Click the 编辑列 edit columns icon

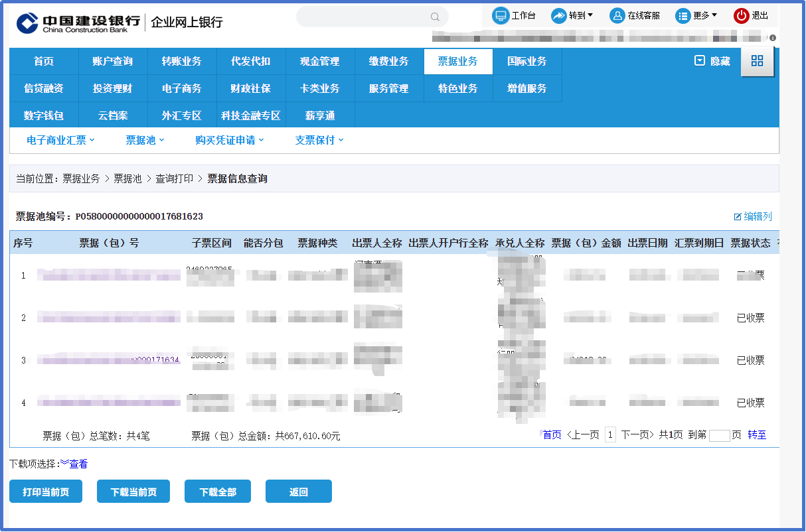737,217
